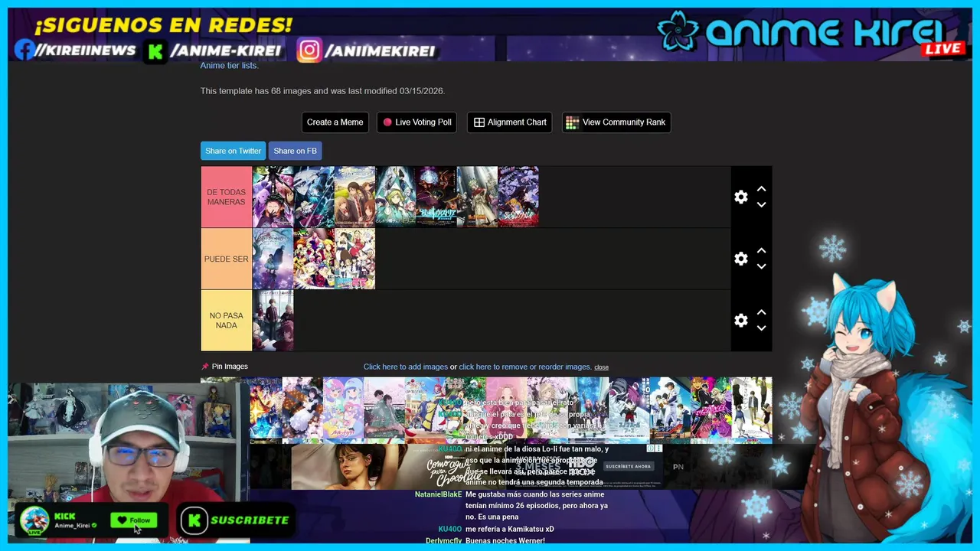980x551 pixels.
Task: Close the image options hint
Action: click(x=601, y=367)
